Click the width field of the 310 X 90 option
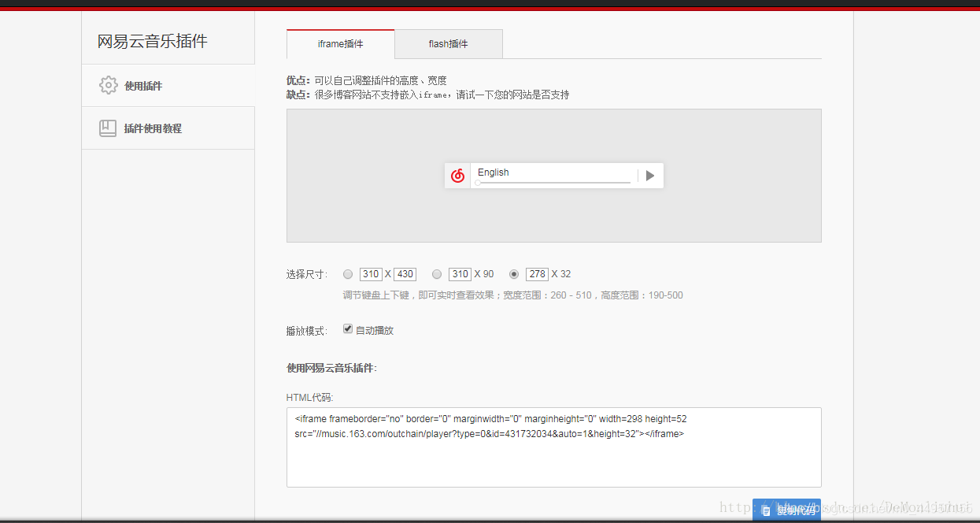Screen dimensions: 980x523 pos(460,274)
